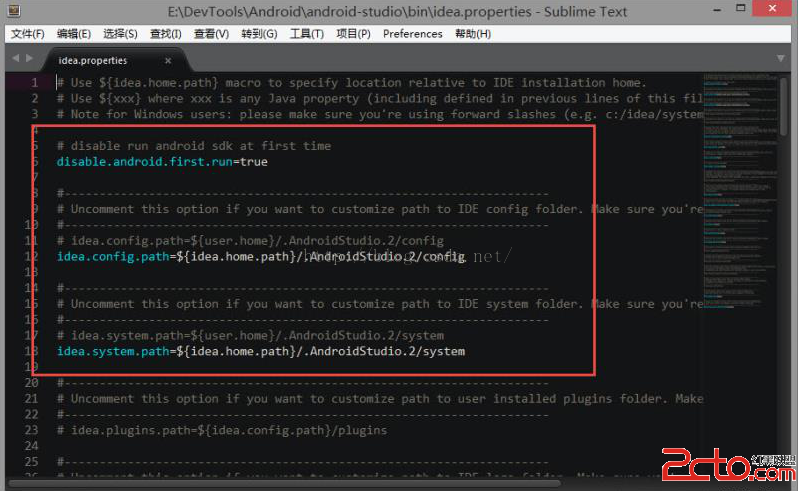Click line number 20 in gutter
The image size is (799, 491).
click(32, 383)
